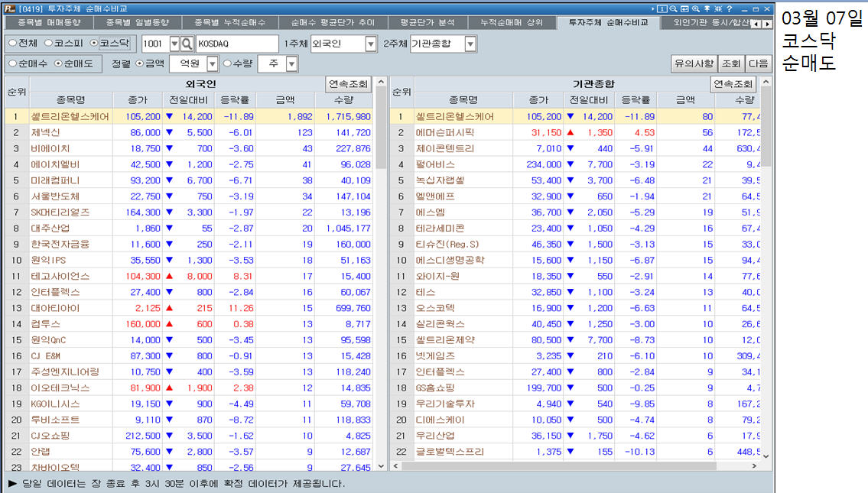Select the 코스피 radio button
The image size is (868, 493).
(49, 44)
